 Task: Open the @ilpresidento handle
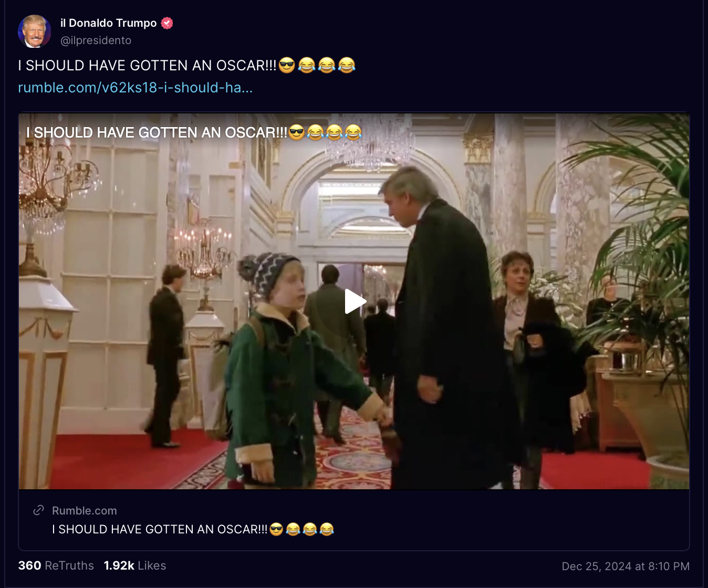point(96,40)
